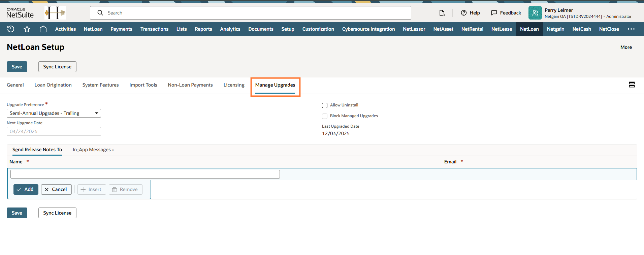Switch to the Licensing tab

[234, 85]
